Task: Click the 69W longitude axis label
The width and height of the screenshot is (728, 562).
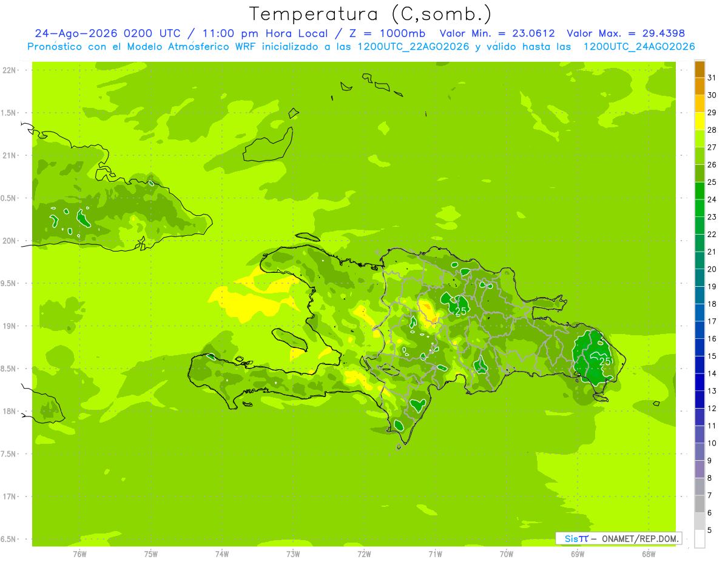Action: (x=578, y=554)
